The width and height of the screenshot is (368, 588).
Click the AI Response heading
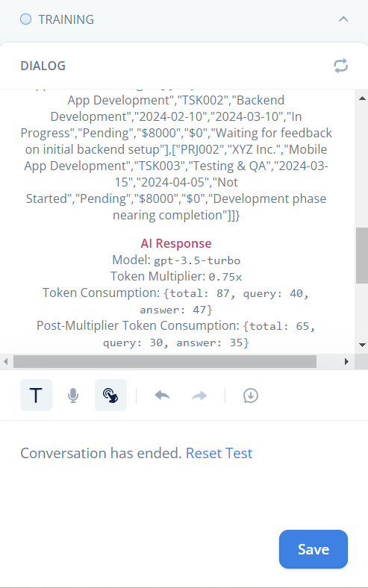176,243
